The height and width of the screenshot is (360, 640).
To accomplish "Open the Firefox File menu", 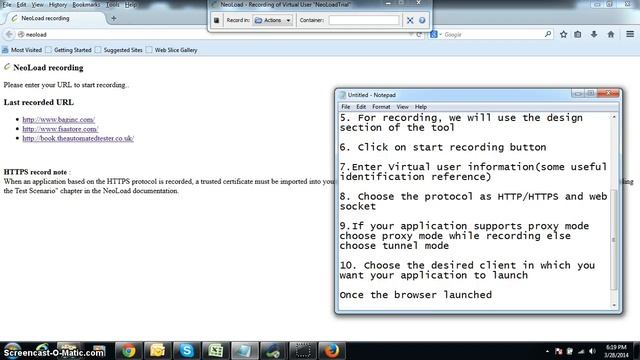I will (7, 4).
